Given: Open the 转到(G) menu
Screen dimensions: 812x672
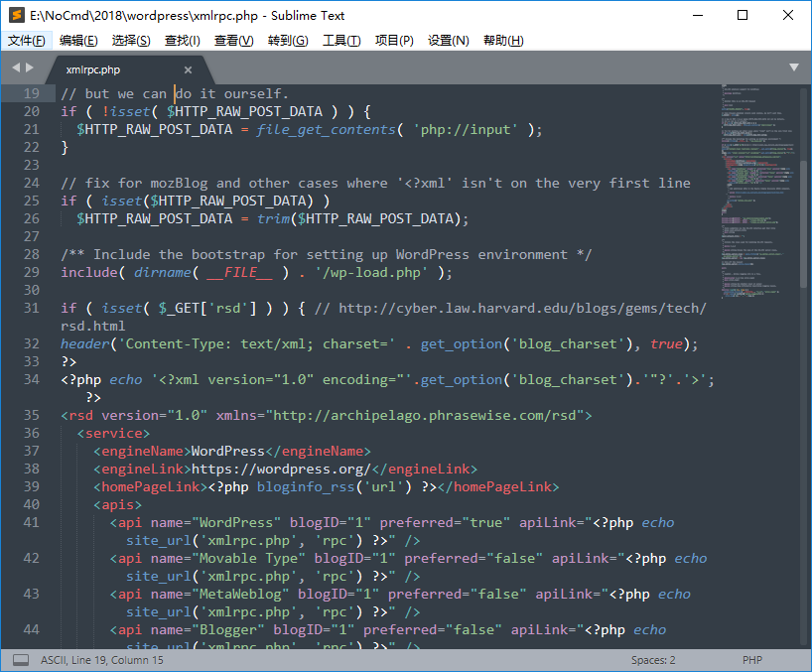Looking at the screenshot, I should pyautogui.click(x=288, y=41).
